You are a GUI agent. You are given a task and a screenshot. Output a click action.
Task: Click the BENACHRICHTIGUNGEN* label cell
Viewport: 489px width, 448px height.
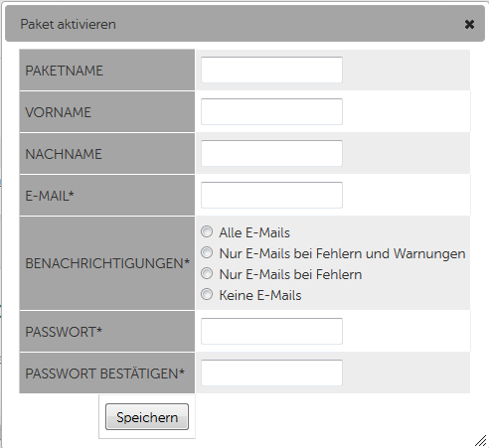pos(107,263)
